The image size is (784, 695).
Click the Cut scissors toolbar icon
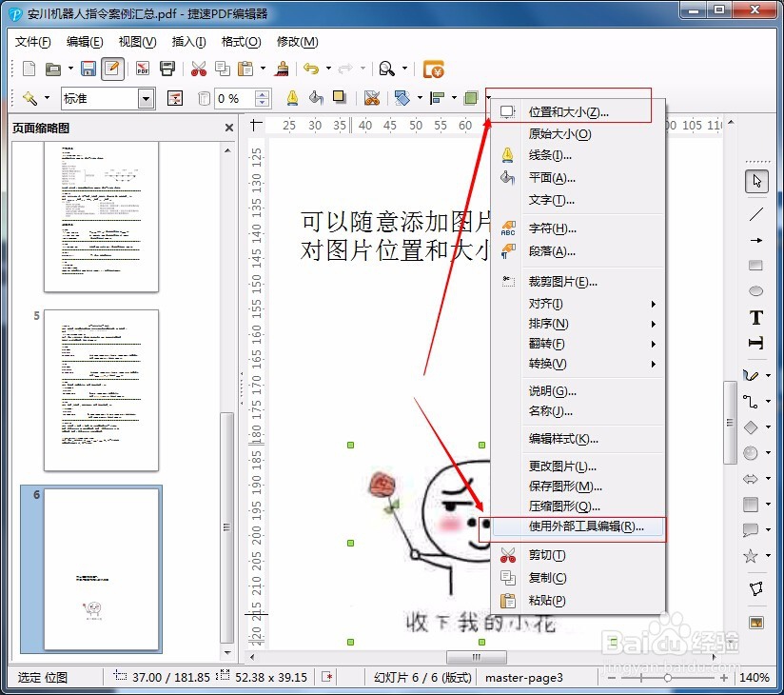[199, 69]
